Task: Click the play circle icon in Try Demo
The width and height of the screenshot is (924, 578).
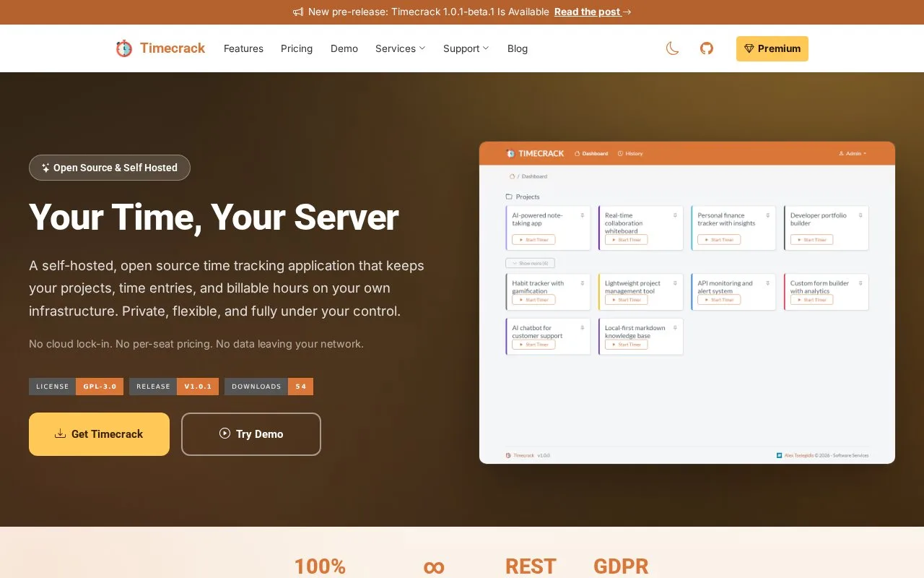Action: pyautogui.click(x=225, y=433)
